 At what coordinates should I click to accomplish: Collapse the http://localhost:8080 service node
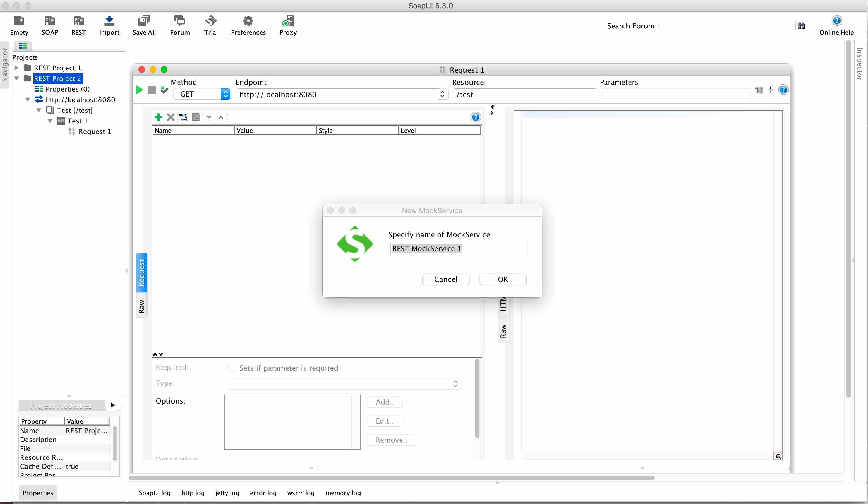click(28, 100)
